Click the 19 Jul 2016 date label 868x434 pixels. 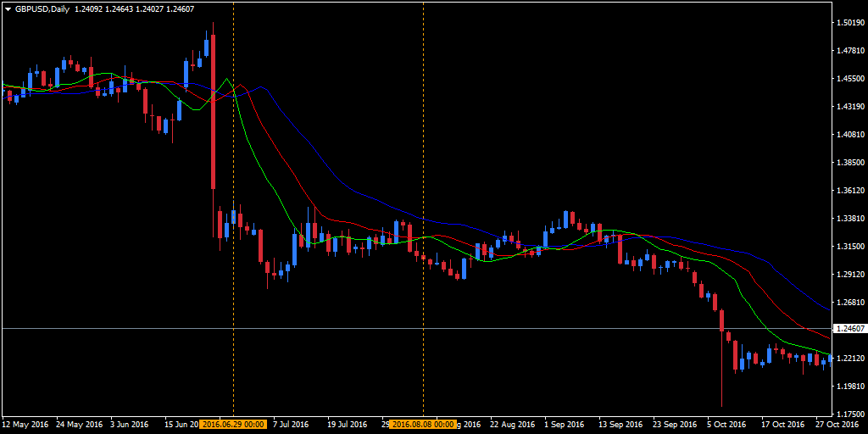click(347, 425)
